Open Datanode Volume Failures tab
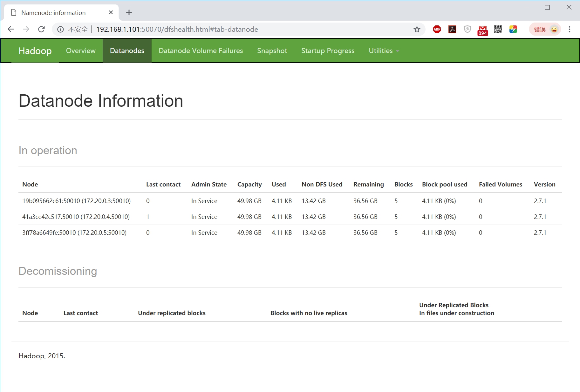This screenshot has height=392, width=580. coord(201,51)
